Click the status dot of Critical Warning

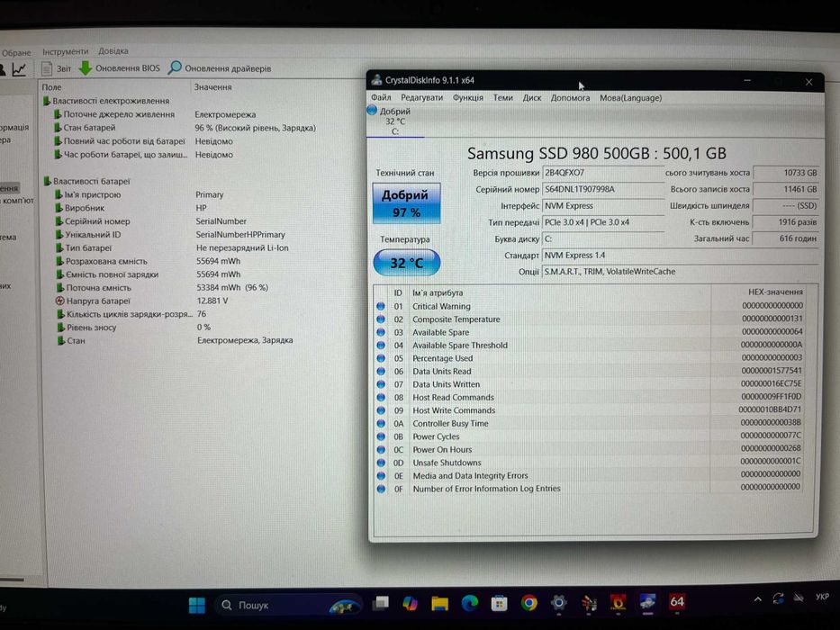coord(380,306)
